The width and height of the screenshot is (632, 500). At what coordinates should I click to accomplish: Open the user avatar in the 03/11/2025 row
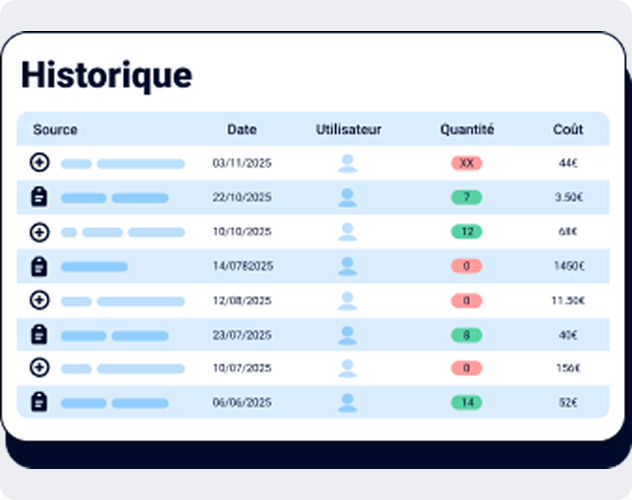(x=347, y=163)
